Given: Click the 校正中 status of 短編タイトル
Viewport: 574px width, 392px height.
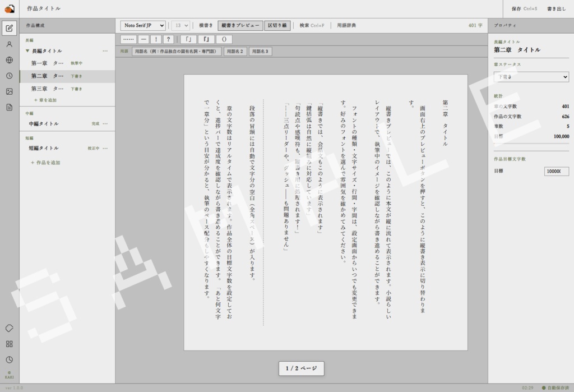Looking at the screenshot, I should click(94, 149).
